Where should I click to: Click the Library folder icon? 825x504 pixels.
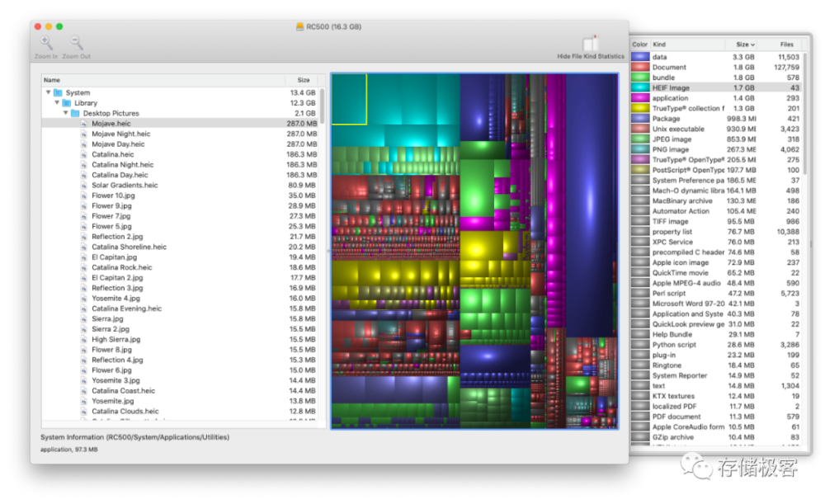tap(67, 103)
